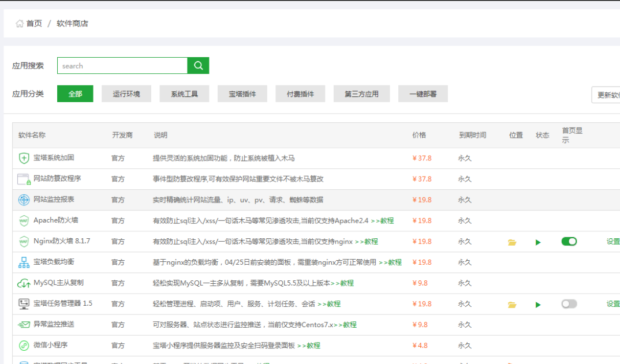This screenshot has height=364, width=620.
Task: Click the monitor icon beside 宝塔任务管理器 1.5
Action: pos(24,304)
